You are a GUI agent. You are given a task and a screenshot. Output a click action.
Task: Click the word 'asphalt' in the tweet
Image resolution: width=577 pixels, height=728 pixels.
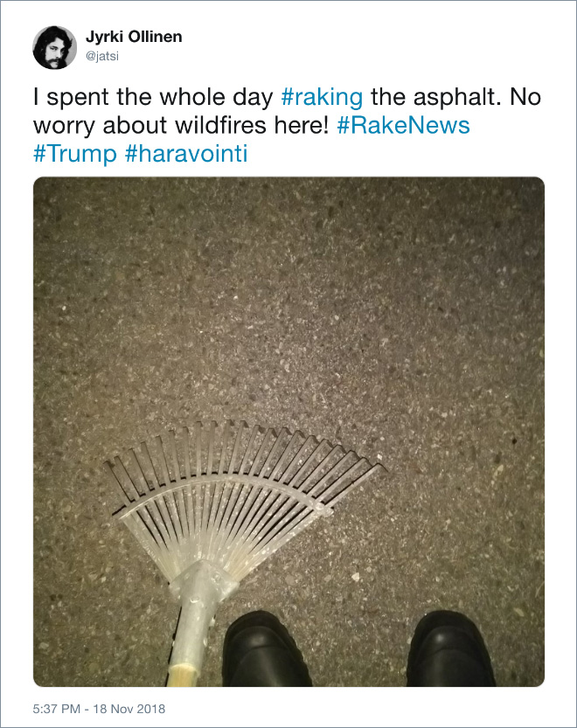pyautogui.click(x=455, y=98)
